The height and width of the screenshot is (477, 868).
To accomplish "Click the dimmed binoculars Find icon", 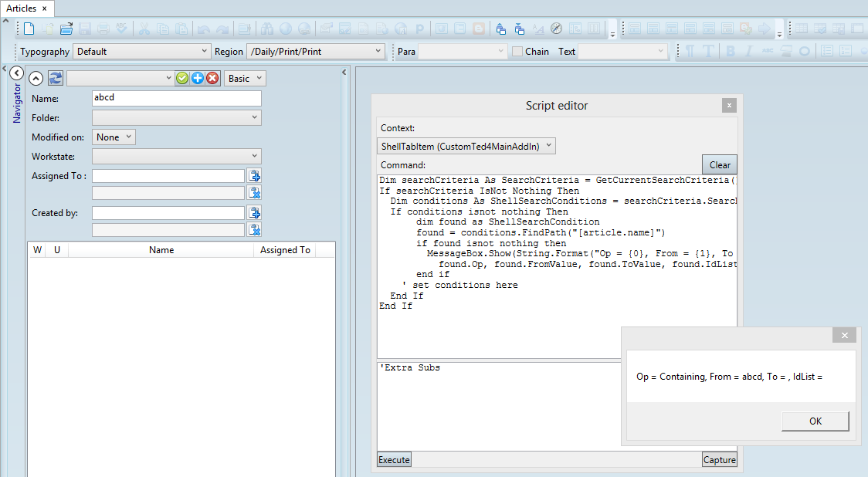I will click(x=267, y=29).
